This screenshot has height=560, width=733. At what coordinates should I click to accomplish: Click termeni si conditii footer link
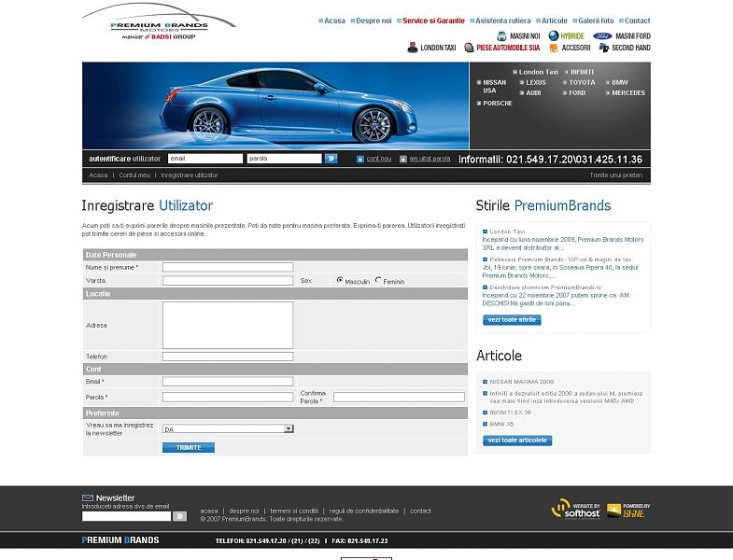click(x=294, y=511)
